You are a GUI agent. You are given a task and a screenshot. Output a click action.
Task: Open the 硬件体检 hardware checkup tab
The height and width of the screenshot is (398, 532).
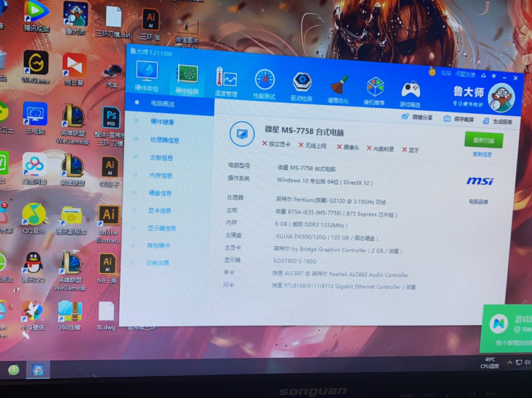pos(147,76)
